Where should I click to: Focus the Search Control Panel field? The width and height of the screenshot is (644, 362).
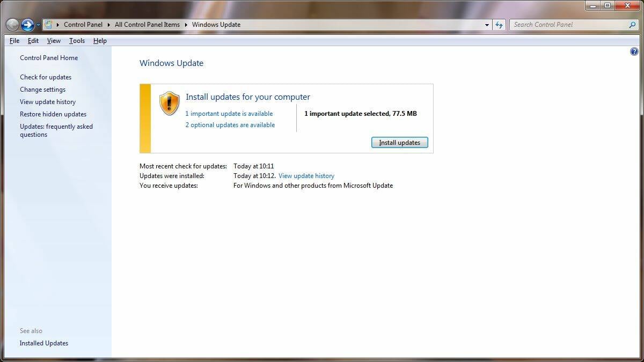[x=574, y=25]
